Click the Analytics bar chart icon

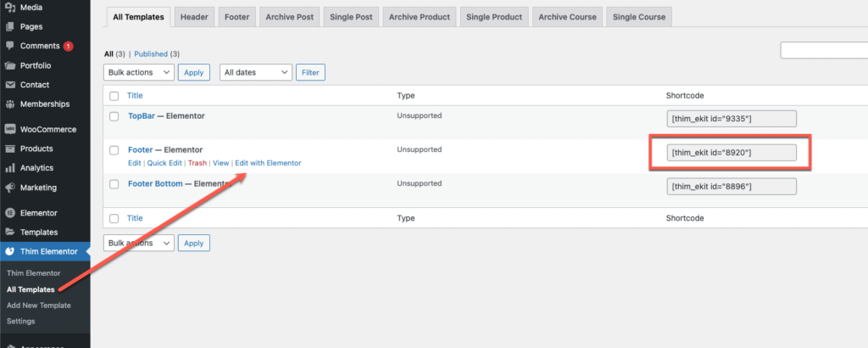pos(9,168)
